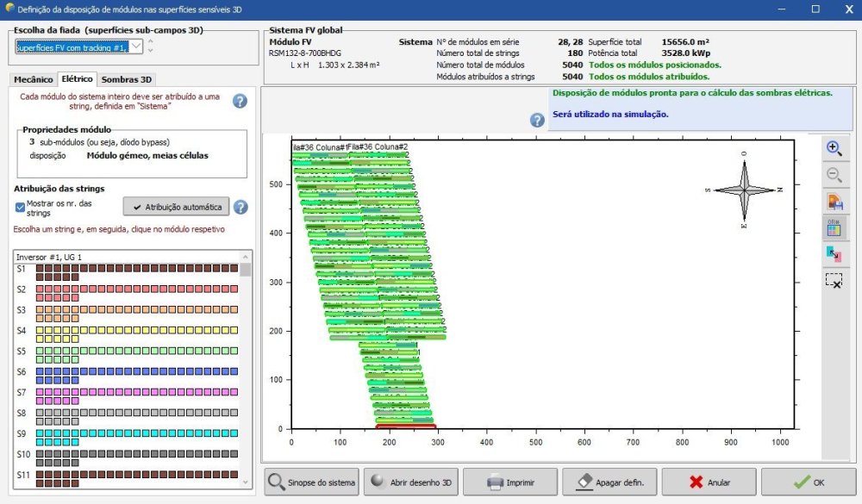Open help icon next to Atribuição automática
The width and height of the screenshot is (862, 504).
[240, 207]
